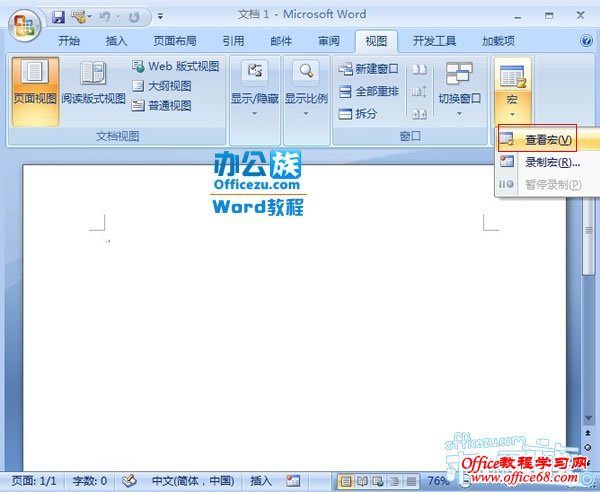
Task: Choose 普通视图 draft view
Action: point(161,106)
